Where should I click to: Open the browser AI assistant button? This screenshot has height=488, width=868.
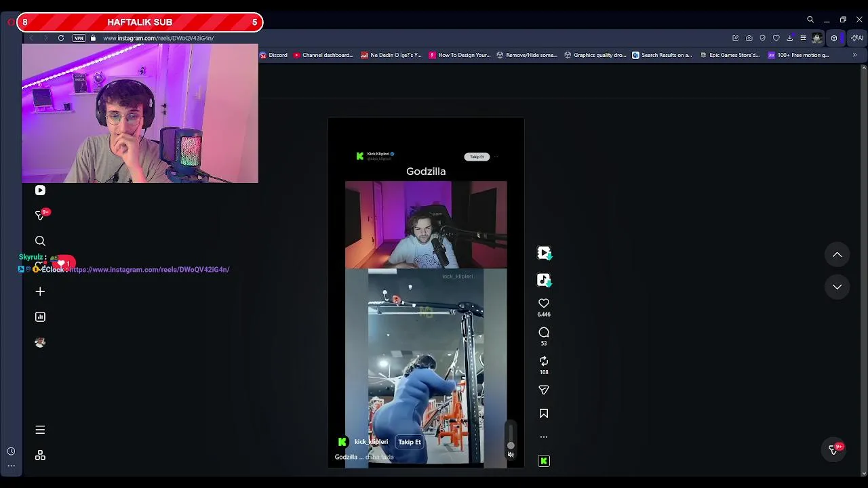coord(856,38)
